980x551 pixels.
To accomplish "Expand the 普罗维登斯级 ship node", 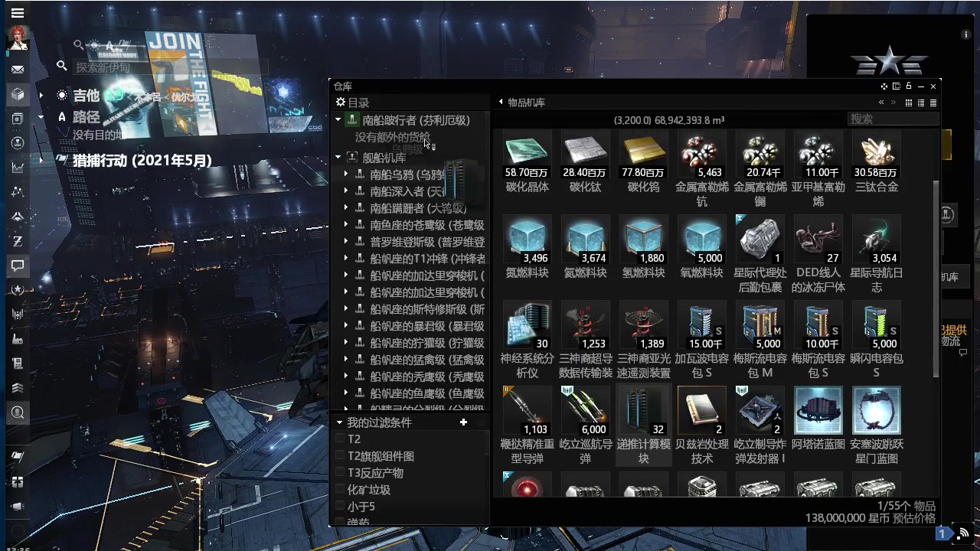I will click(346, 241).
